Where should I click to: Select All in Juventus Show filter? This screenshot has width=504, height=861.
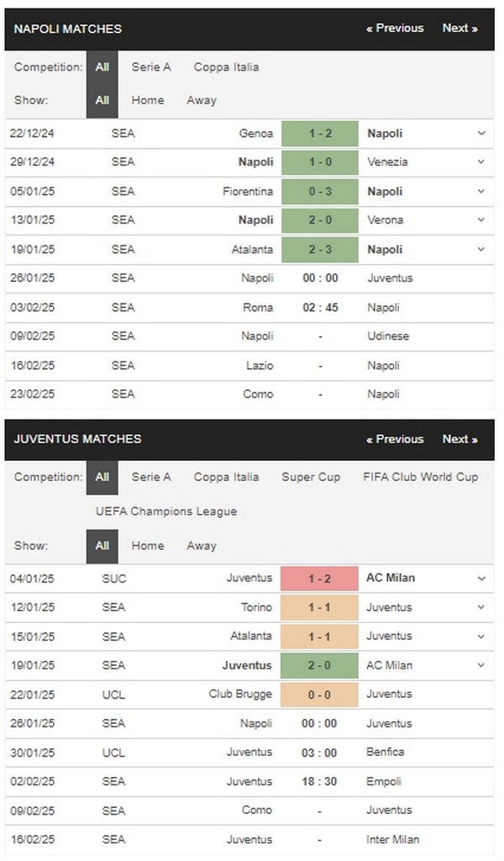pyautogui.click(x=102, y=546)
